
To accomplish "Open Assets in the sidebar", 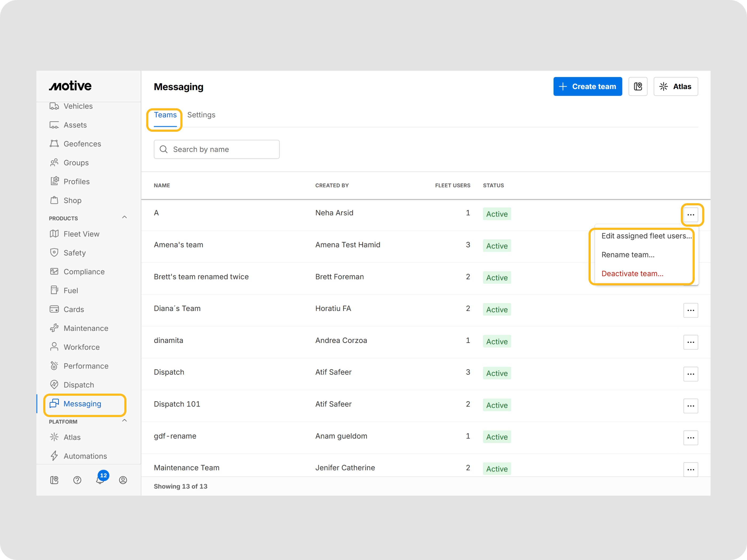I will (68, 125).
